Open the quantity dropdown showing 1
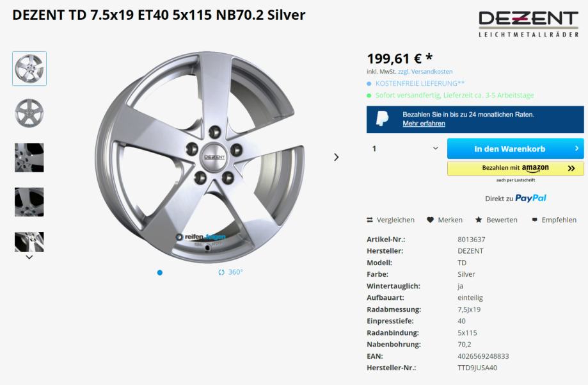Screen dimensions: 588x385 [405, 149]
